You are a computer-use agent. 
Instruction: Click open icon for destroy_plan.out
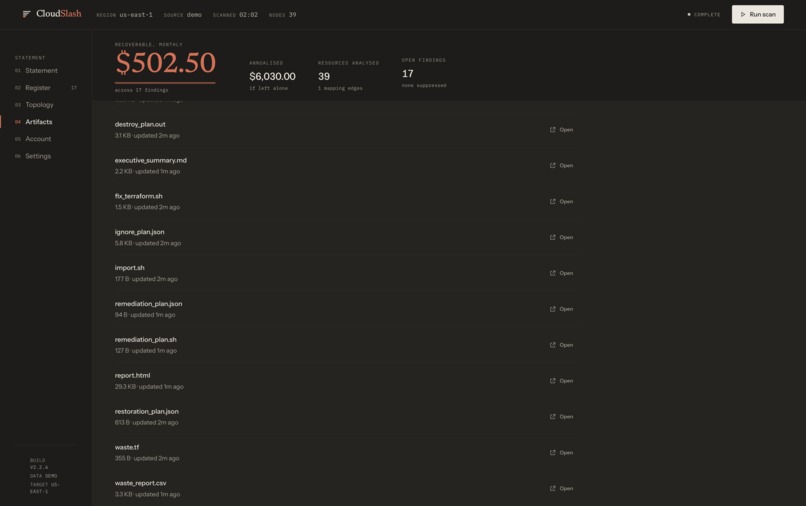[x=553, y=130]
